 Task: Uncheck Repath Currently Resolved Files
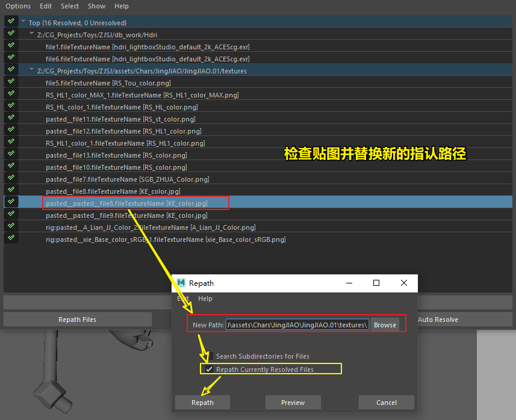[x=209, y=369]
